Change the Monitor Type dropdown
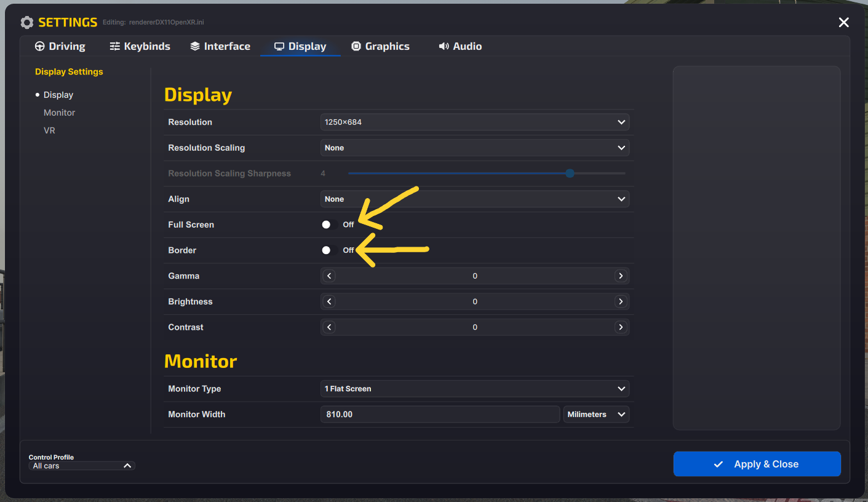 click(x=475, y=388)
